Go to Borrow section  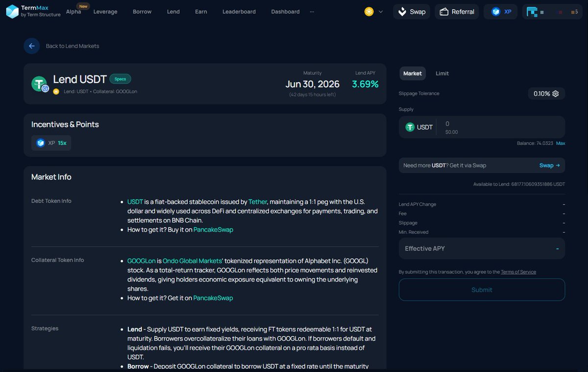142,12
